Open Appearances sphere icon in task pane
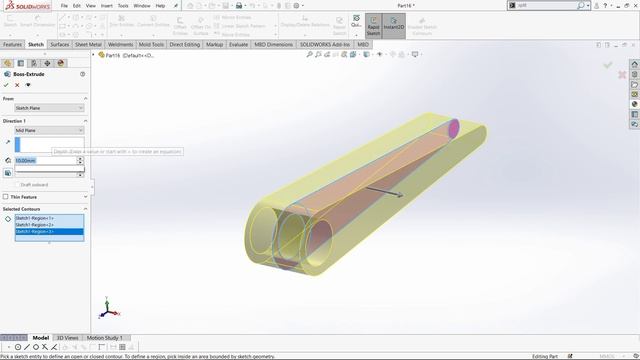The height and width of the screenshot is (360, 640). click(634, 104)
